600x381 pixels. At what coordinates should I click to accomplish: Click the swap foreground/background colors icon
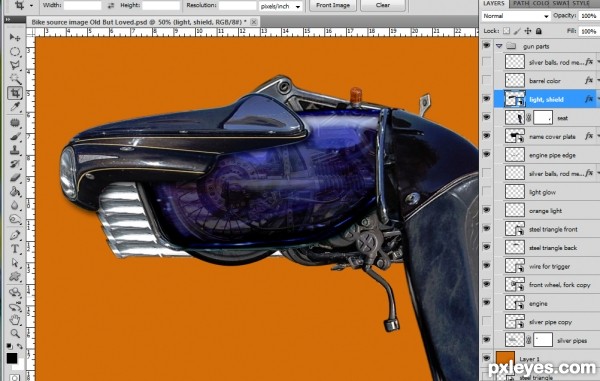(20, 346)
